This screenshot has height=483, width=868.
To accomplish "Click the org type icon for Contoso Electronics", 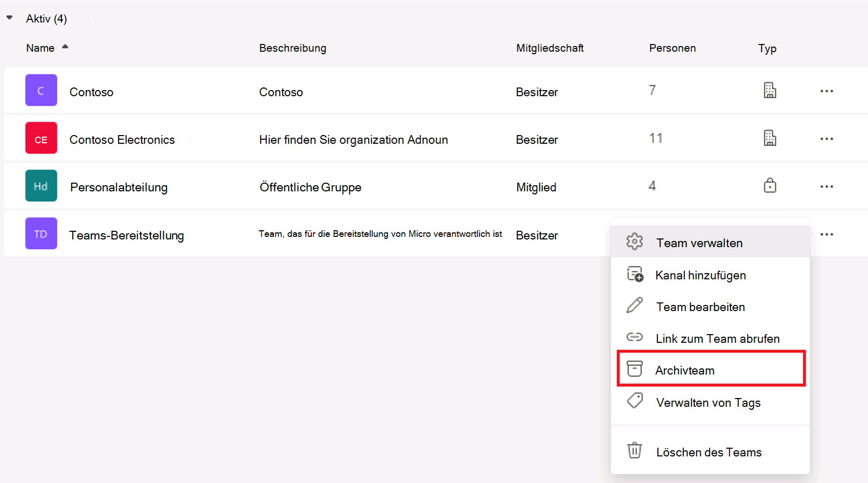I will click(x=770, y=138).
